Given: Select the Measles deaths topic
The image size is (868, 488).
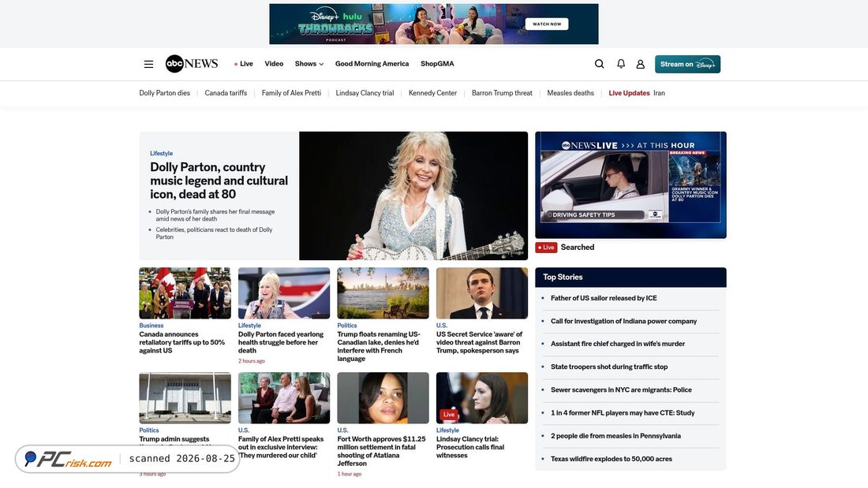Looking at the screenshot, I should coord(571,93).
